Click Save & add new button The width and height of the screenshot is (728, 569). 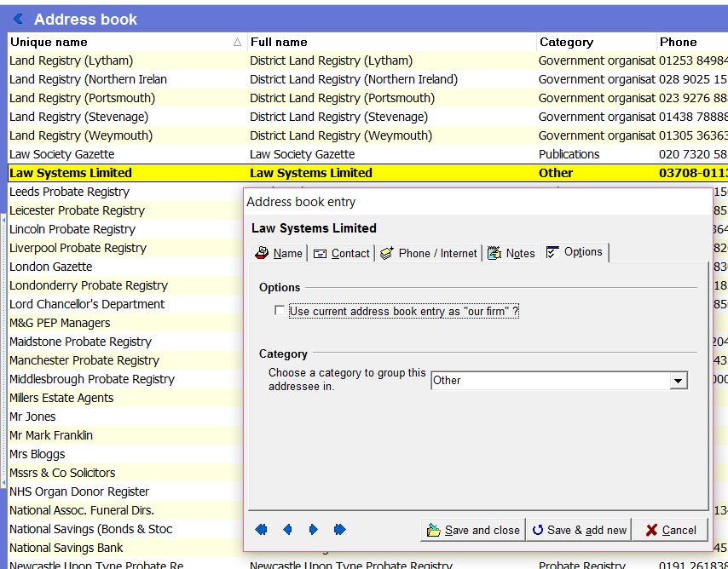[579, 530]
